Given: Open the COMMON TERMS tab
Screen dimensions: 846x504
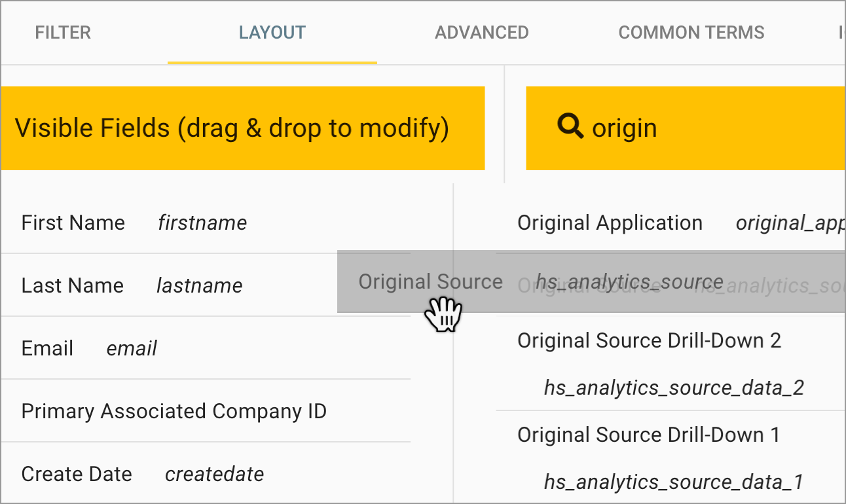Looking at the screenshot, I should pos(691,32).
